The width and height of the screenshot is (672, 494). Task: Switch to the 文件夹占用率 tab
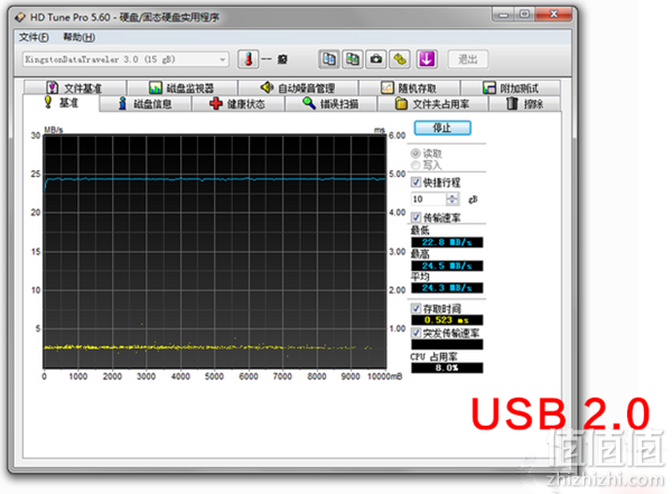[432, 104]
